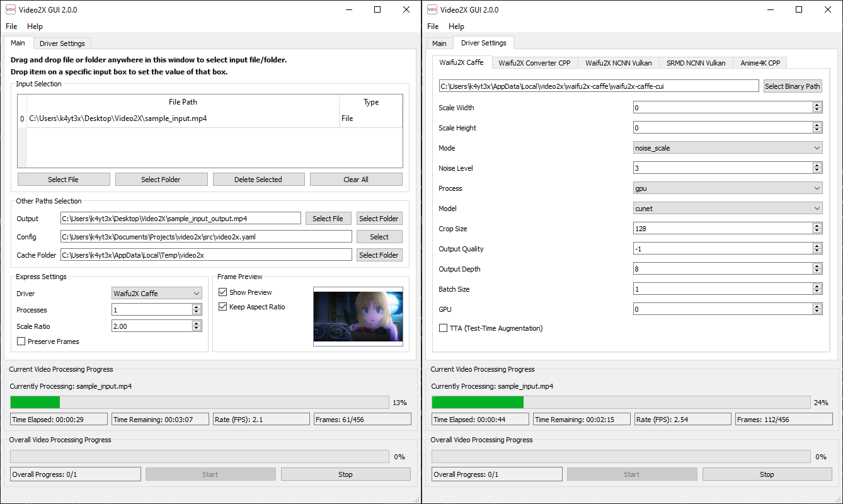Screen dimensions: 843x504
Task: Click Select button beside Config path
Action: click(x=379, y=237)
